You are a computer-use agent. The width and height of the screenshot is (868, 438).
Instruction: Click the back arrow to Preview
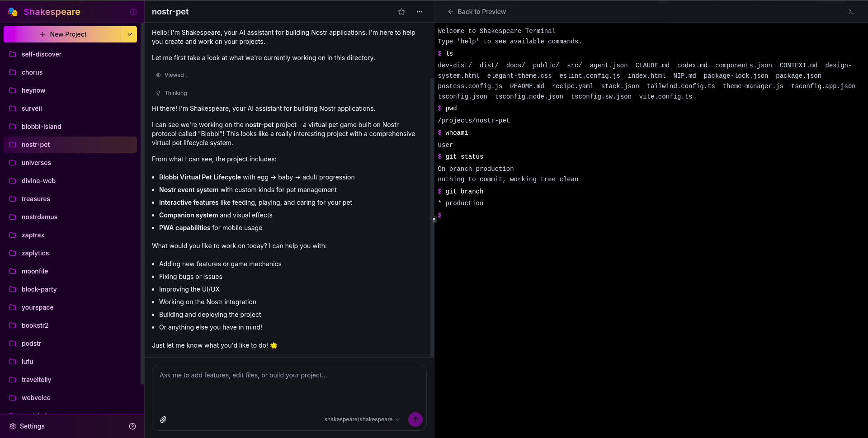click(450, 12)
